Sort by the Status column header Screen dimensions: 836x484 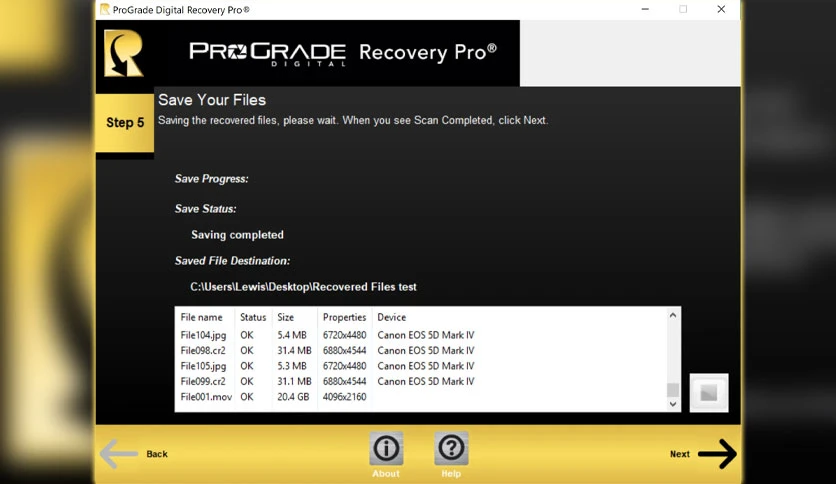click(253, 317)
